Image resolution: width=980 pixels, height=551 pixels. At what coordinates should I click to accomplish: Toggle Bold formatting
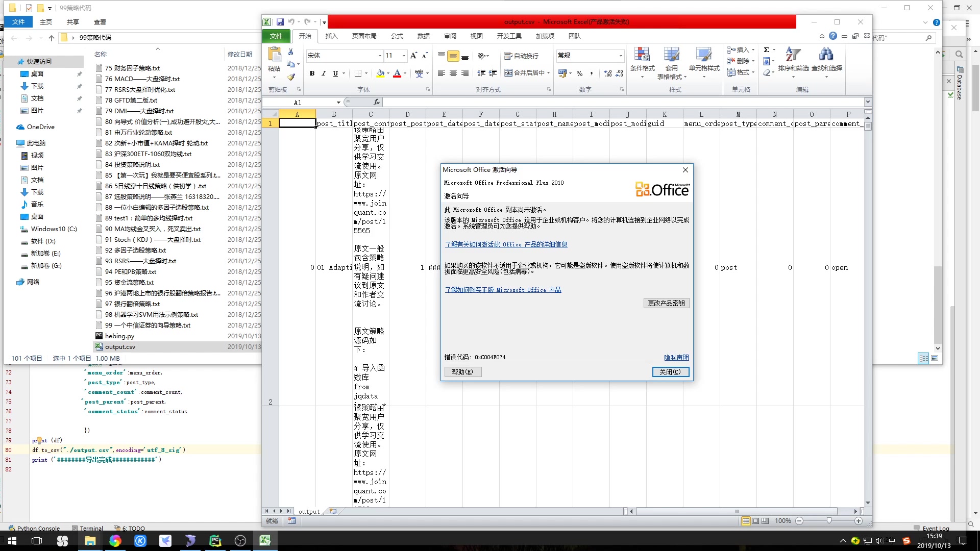pyautogui.click(x=312, y=73)
